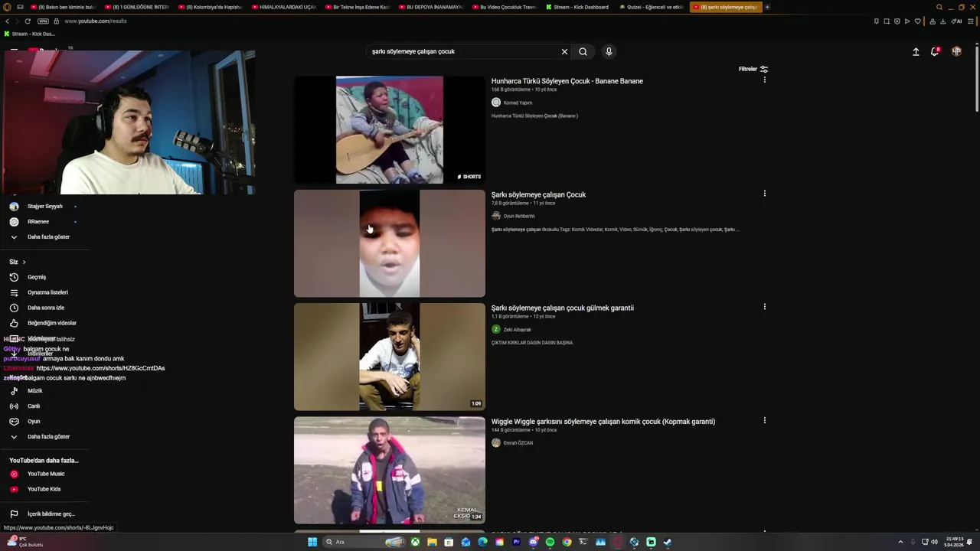The width and height of the screenshot is (980, 551).
Task: Toggle the VPN badge in address bar
Action: coord(43,21)
